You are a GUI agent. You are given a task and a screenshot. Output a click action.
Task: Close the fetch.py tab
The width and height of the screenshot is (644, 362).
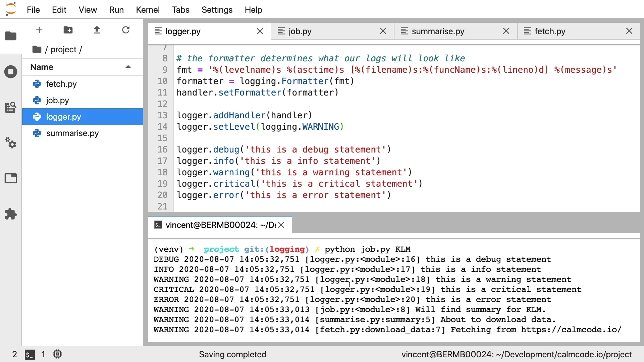click(629, 31)
